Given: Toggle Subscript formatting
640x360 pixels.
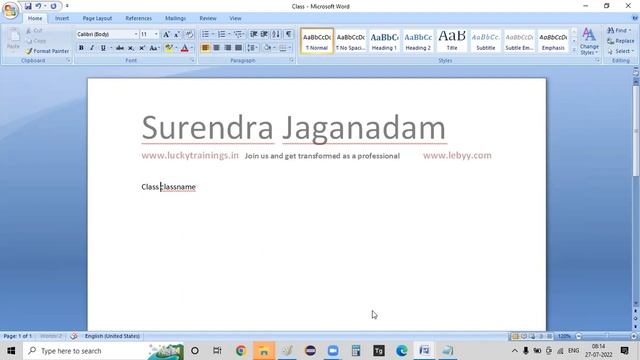Looking at the screenshot, I should tap(131, 48).
